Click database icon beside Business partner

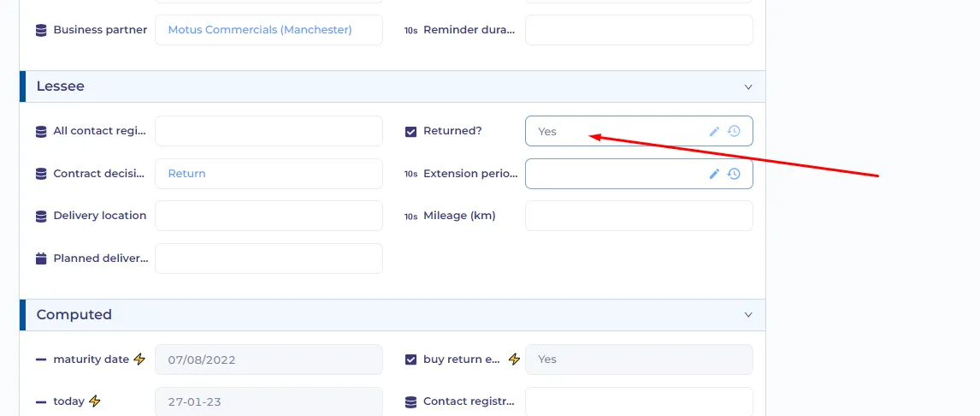[41, 30]
